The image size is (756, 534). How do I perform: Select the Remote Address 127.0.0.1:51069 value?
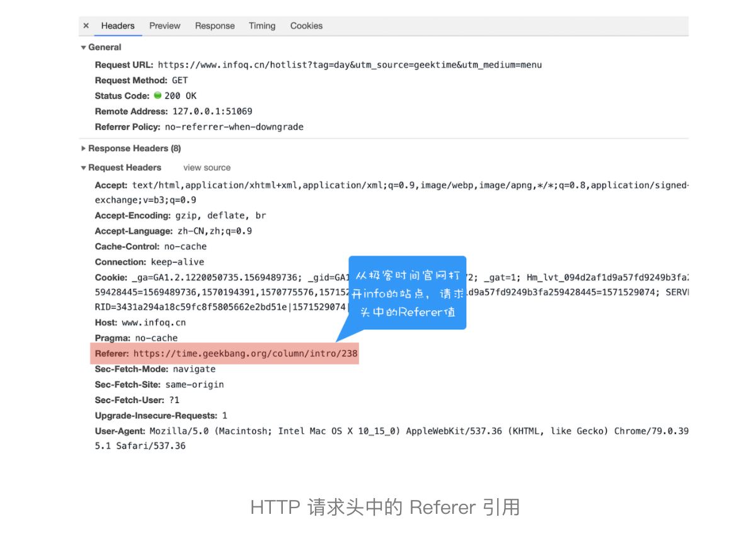click(x=212, y=111)
